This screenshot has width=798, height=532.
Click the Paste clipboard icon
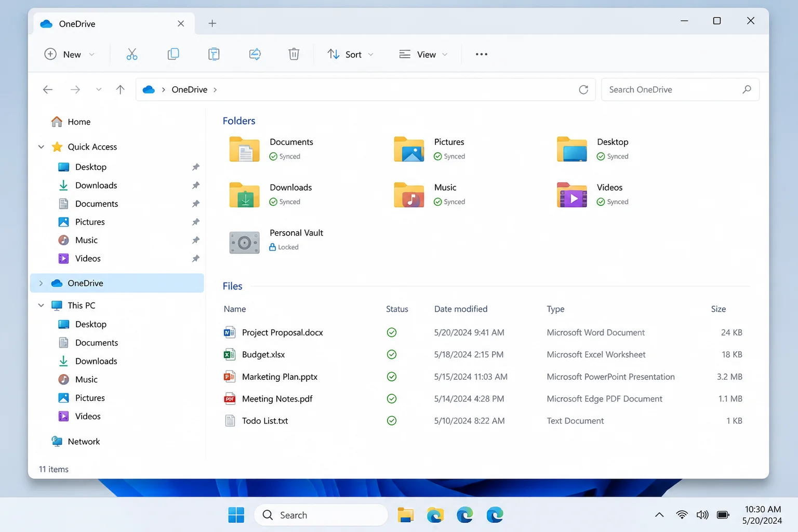pos(214,54)
